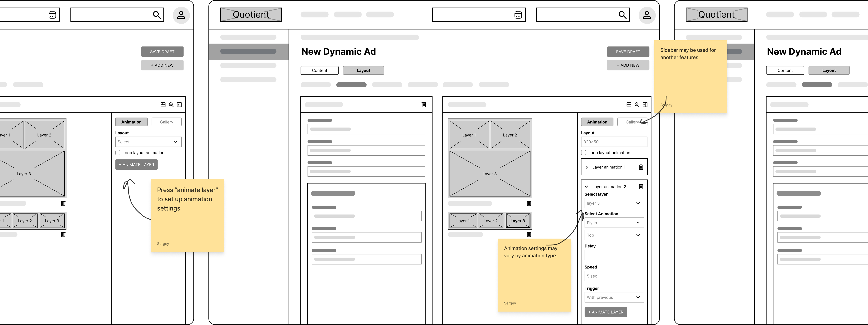Click the Quotient logo in middle frame
868x325 pixels.
[251, 15]
